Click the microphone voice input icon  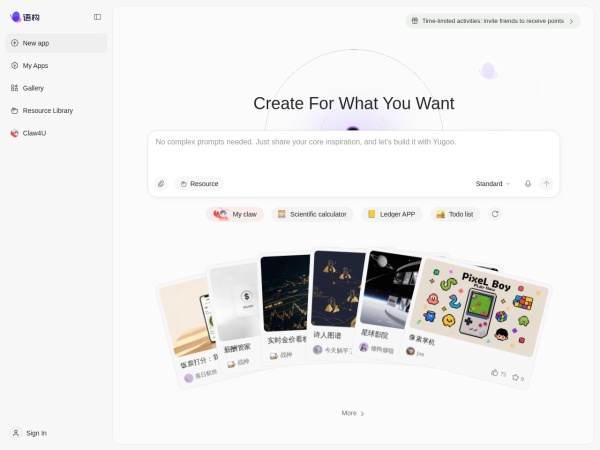[528, 184]
